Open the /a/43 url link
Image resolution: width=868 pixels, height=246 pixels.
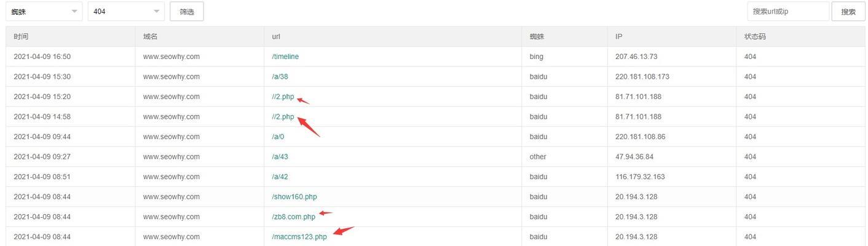(280, 157)
